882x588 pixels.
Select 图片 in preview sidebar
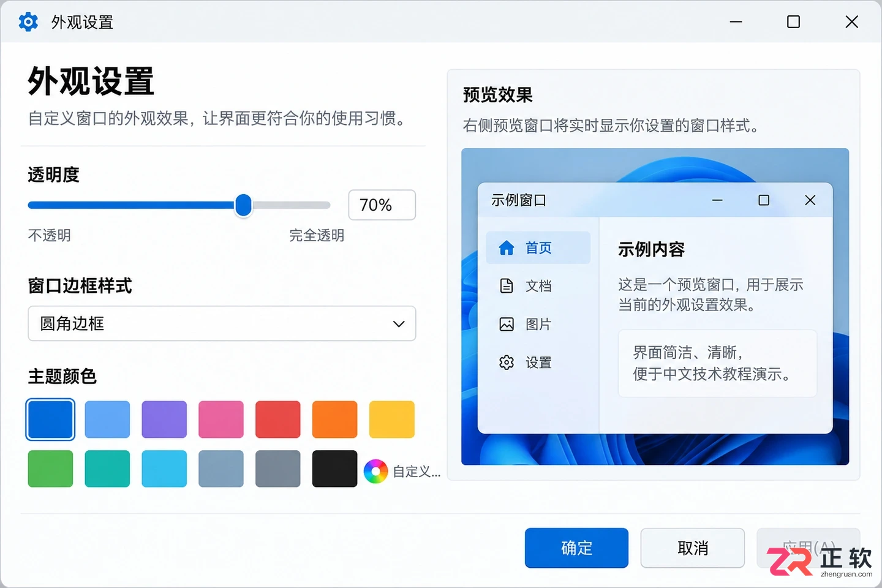(538, 324)
